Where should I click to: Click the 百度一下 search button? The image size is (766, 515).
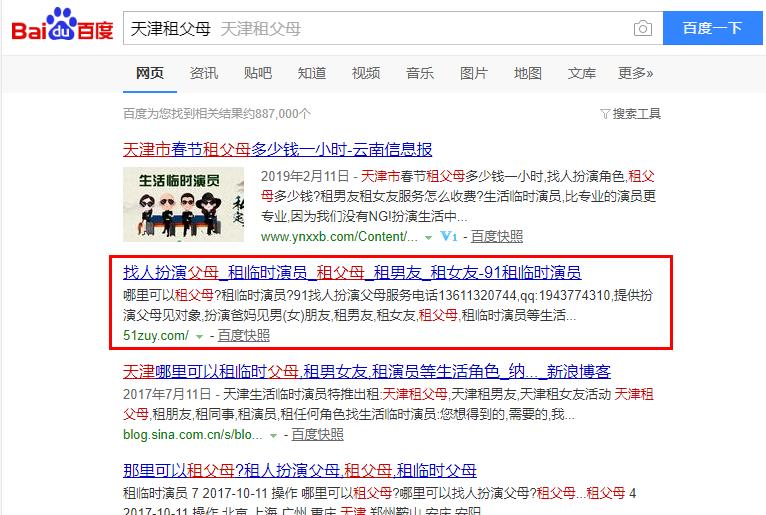coord(712,28)
